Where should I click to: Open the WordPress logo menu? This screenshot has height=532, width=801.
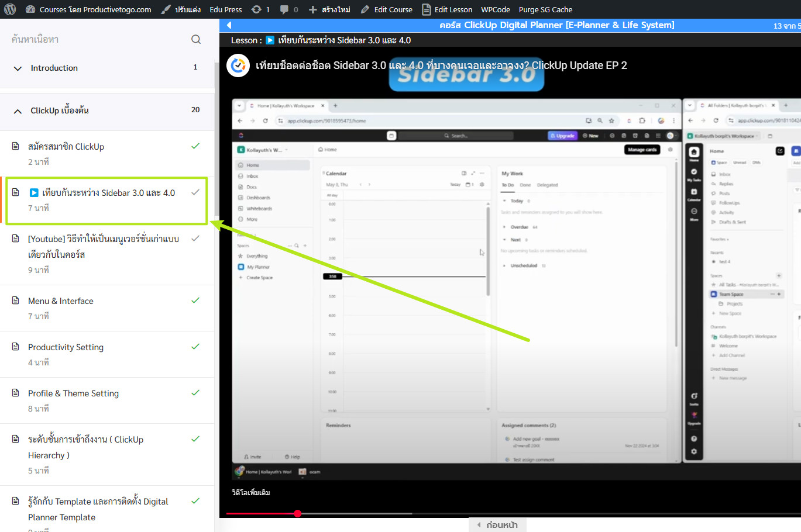pos(10,9)
